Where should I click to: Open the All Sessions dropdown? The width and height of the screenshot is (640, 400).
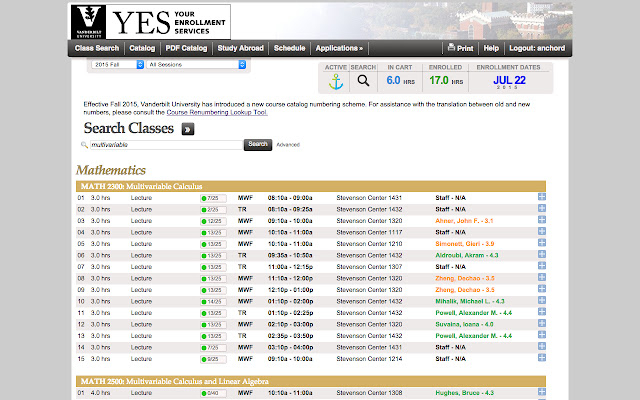[x=196, y=64]
